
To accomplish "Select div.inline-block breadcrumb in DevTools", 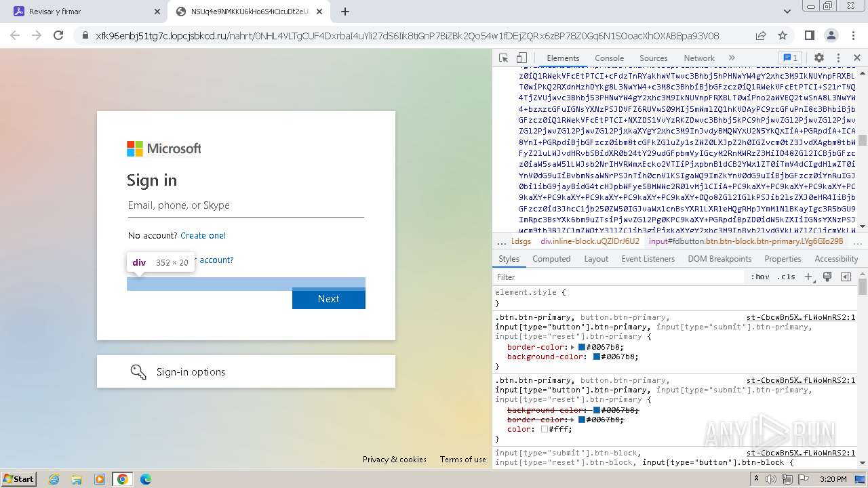I will tap(590, 241).
